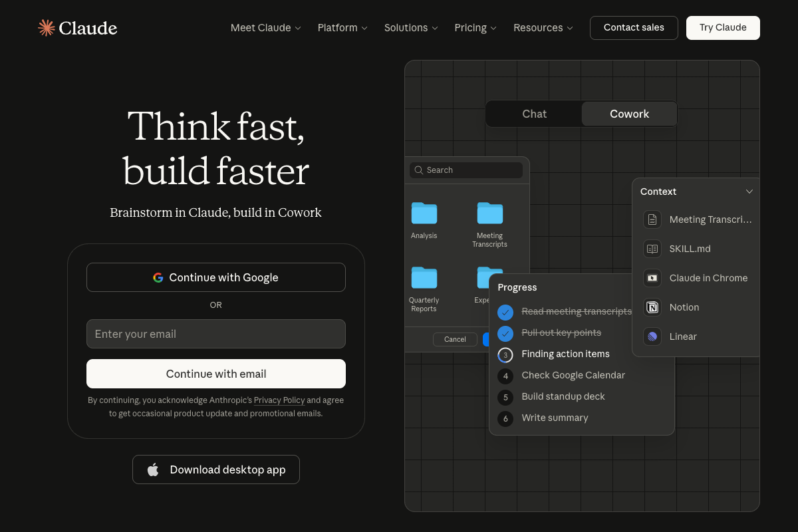Click the Meeting Transcripts document icon in Context
Image resolution: width=798 pixels, height=532 pixels.
pos(652,219)
